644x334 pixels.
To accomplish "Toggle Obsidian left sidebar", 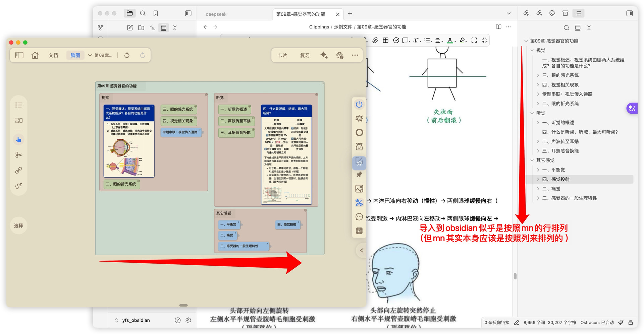I will click(188, 13).
